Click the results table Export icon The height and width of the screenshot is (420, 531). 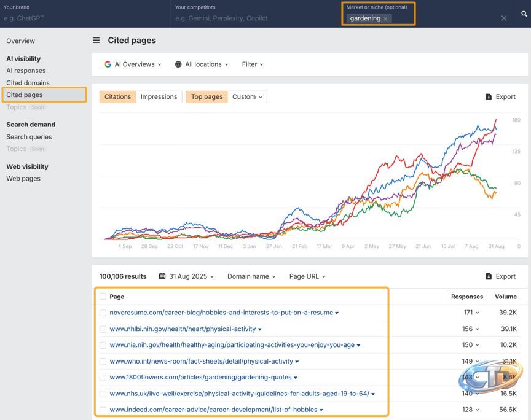(489, 276)
